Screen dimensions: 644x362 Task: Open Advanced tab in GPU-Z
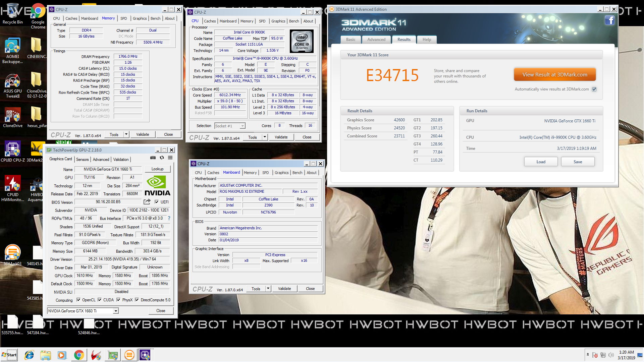(101, 160)
